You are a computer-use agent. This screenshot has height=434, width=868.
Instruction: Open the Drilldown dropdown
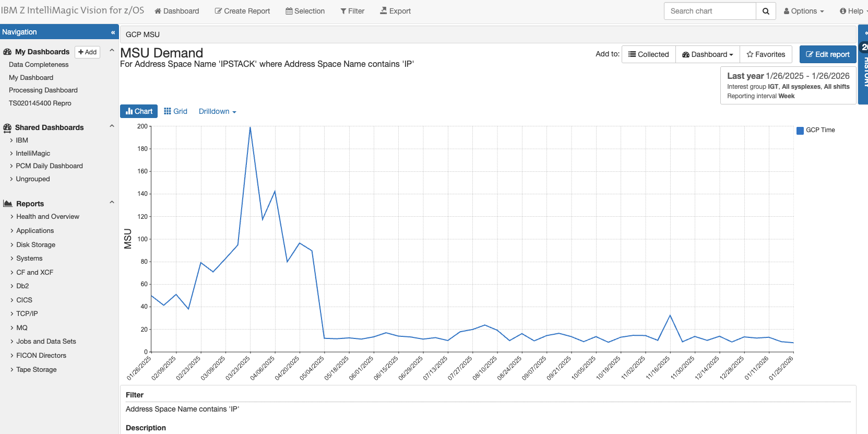(x=218, y=111)
